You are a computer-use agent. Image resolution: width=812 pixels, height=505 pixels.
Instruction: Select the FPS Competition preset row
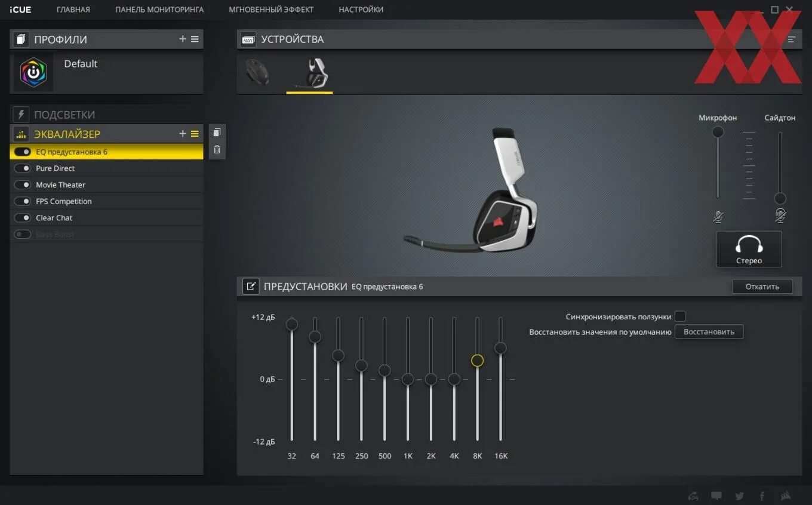tap(106, 201)
